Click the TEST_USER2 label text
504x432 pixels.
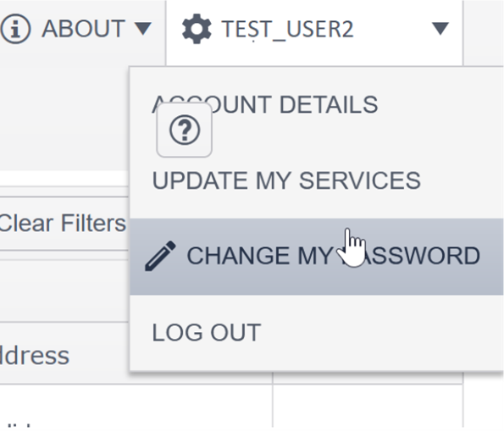pos(287,30)
